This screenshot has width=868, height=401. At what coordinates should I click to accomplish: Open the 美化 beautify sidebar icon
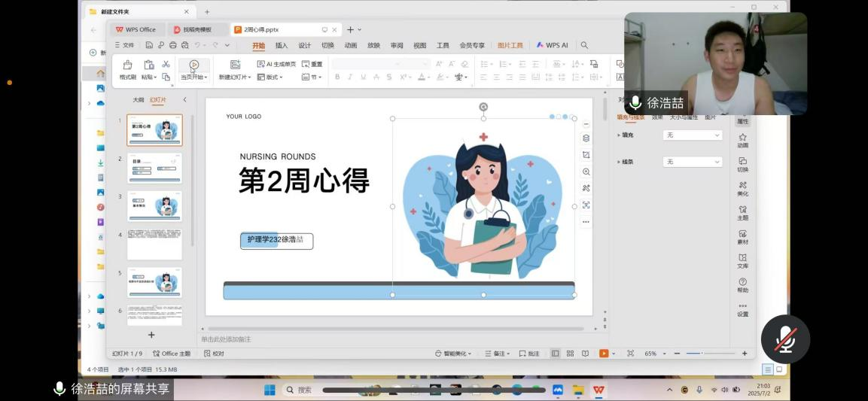pyautogui.click(x=742, y=188)
